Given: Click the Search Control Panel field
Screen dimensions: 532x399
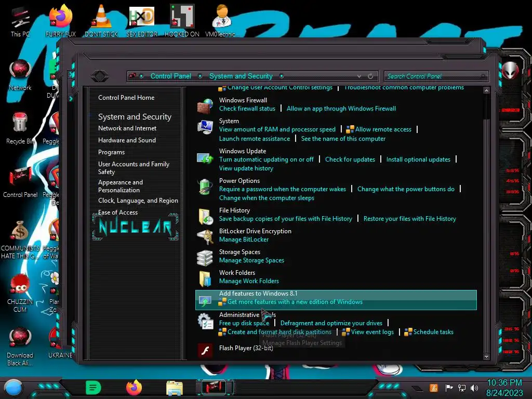Looking at the screenshot, I should tap(436, 76).
